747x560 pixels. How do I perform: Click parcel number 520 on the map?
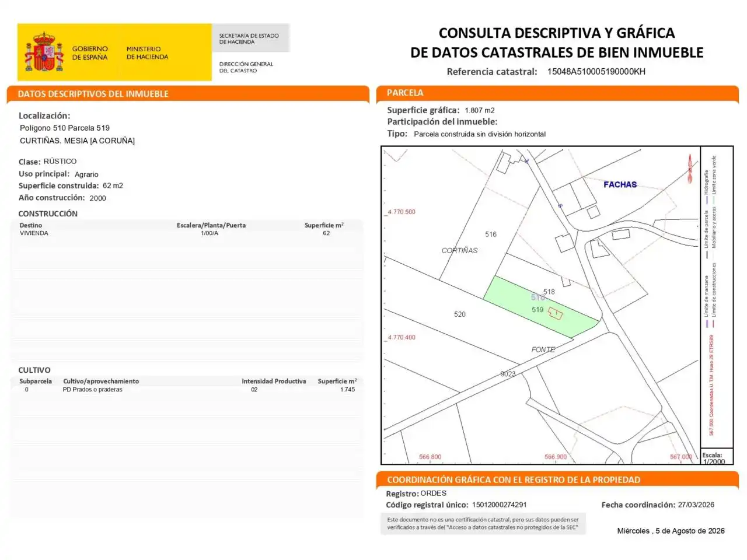(460, 314)
